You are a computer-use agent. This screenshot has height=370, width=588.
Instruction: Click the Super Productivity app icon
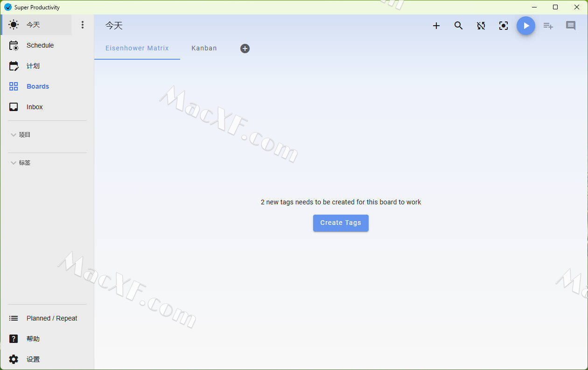(x=7, y=7)
